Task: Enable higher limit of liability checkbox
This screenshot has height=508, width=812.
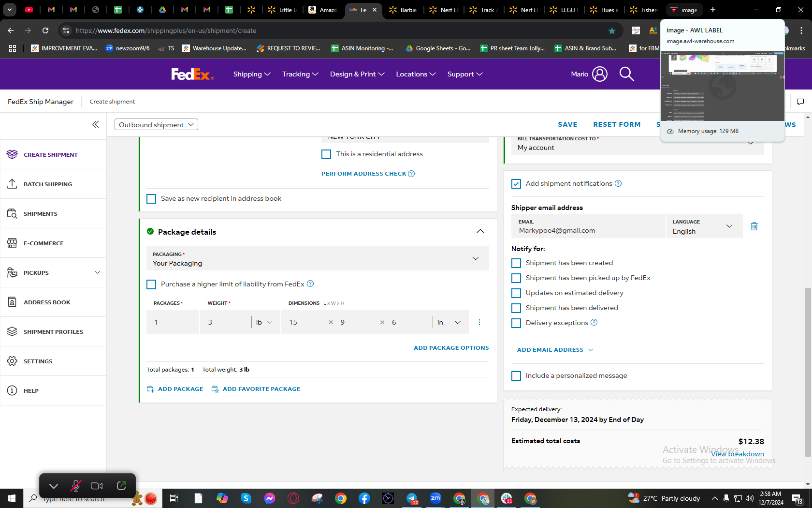Action: point(151,284)
